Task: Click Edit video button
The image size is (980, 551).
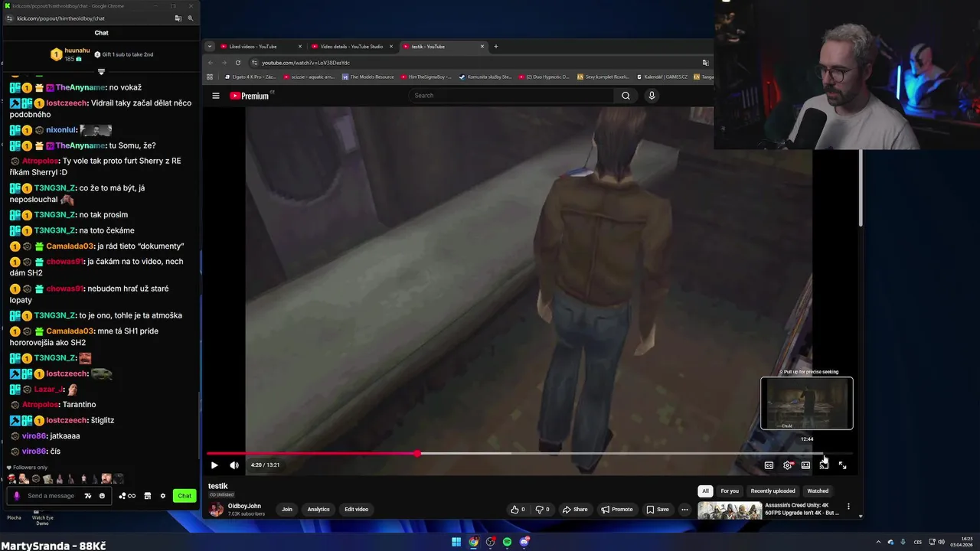Action: click(x=356, y=509)
